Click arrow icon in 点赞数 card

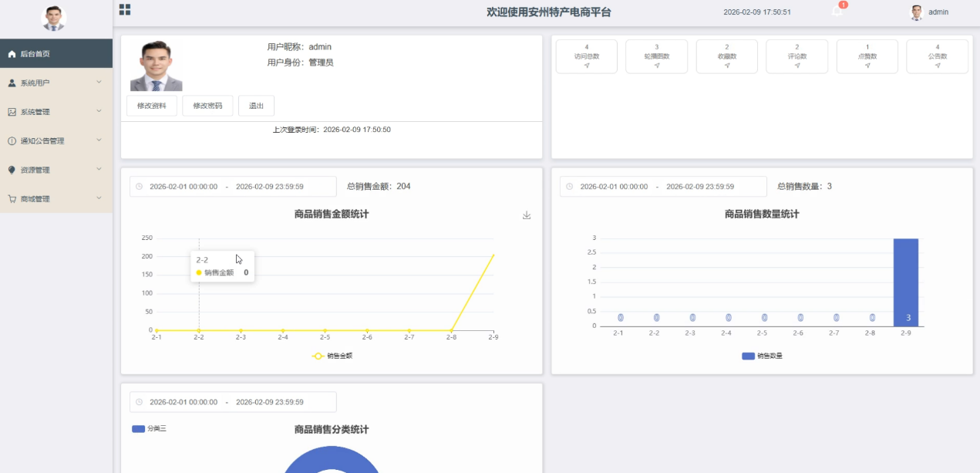(867, 66)
